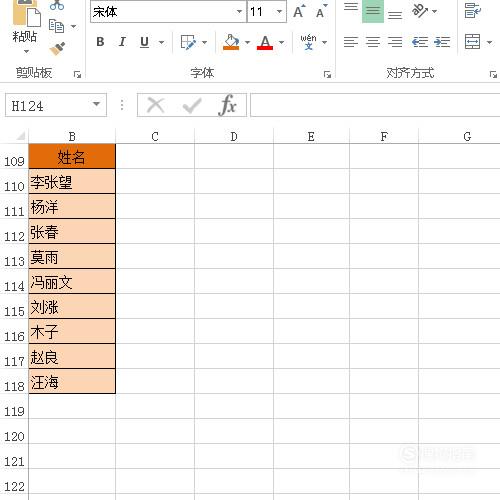Click the Borders icon
The width and height of the screenshot is (500, 500).
pyautogui.click(x=188, y=42)
